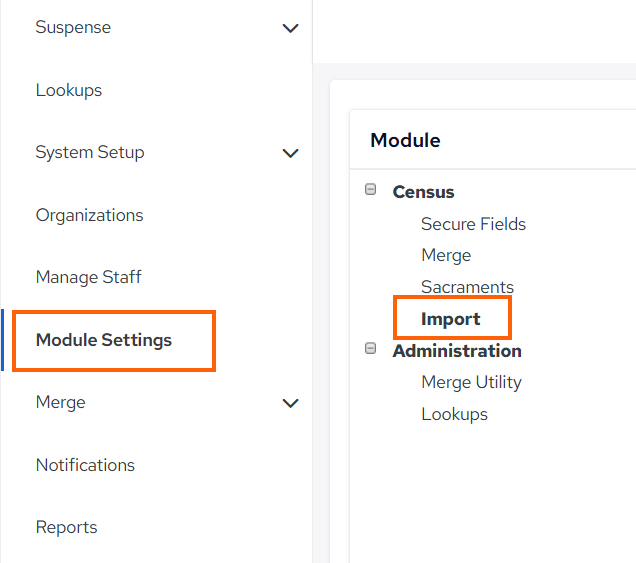Image resolution: width=636 pixels, height=563 pixels.
Task: Collapse the Administration tree node
Action: [x=370, y=348]
